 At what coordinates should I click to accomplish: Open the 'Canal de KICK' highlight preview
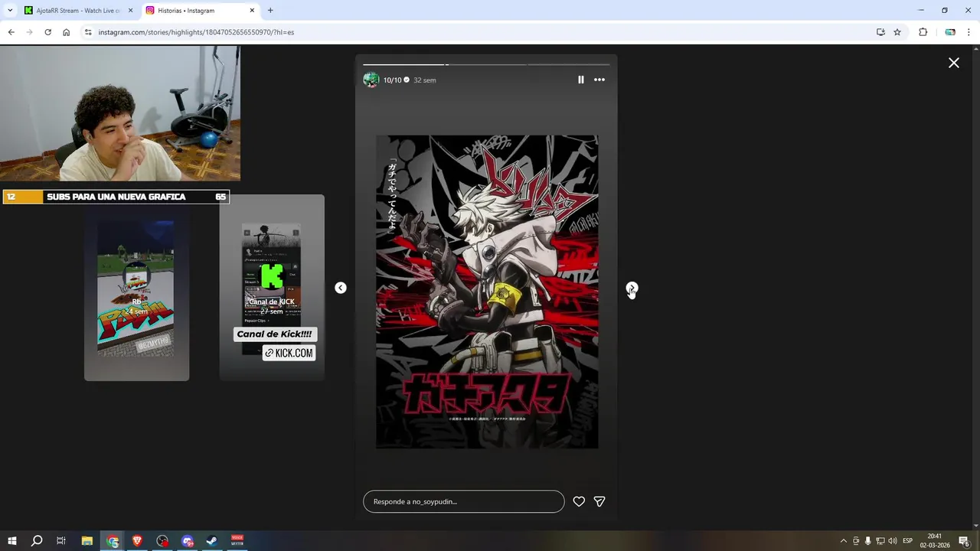tap(272, 288)
